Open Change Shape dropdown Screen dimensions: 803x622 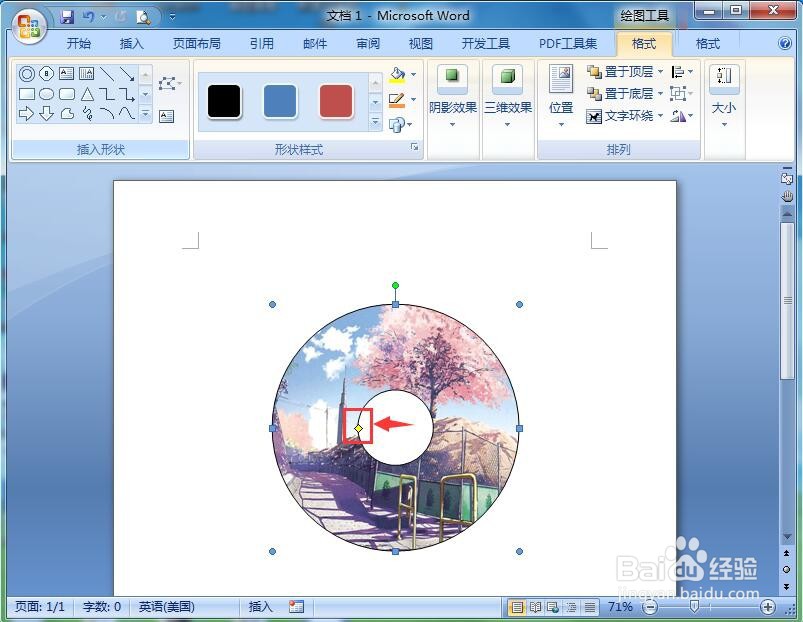pos(400,124)
